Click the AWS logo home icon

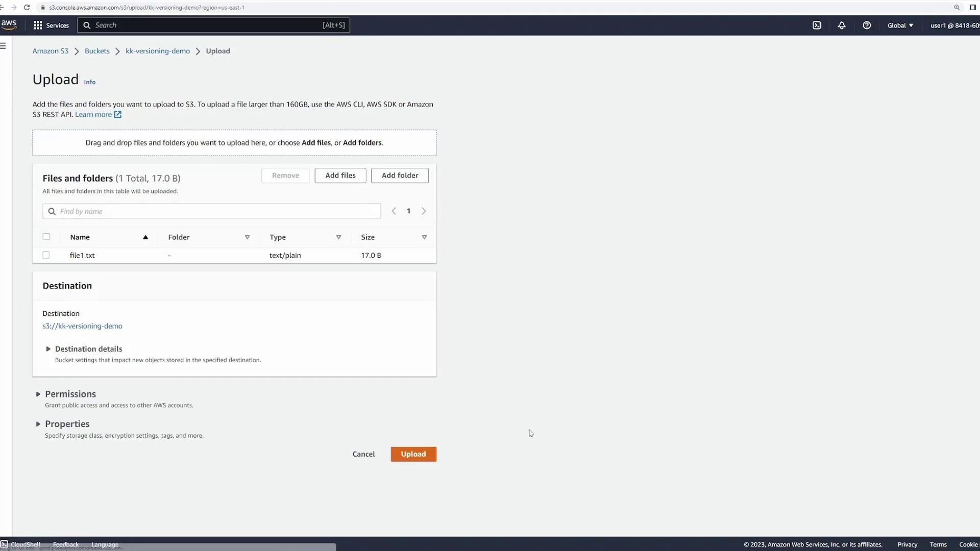(x=9, y=24)
